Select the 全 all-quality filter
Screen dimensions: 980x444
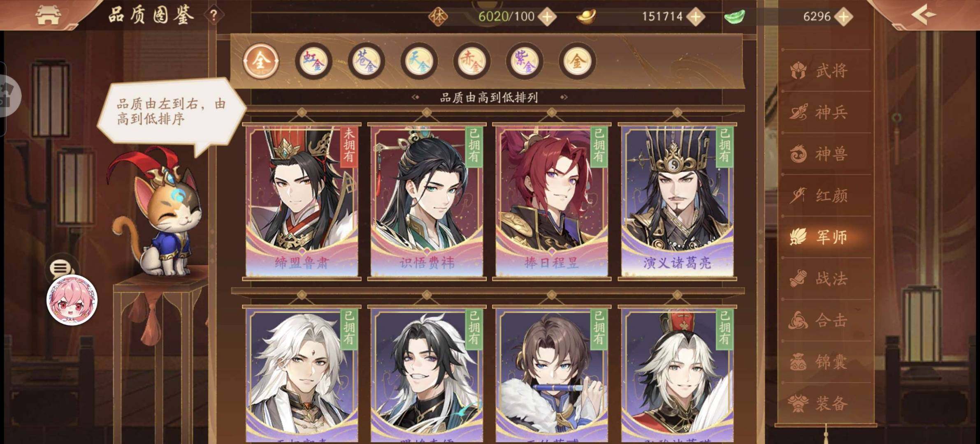point(261,61)
